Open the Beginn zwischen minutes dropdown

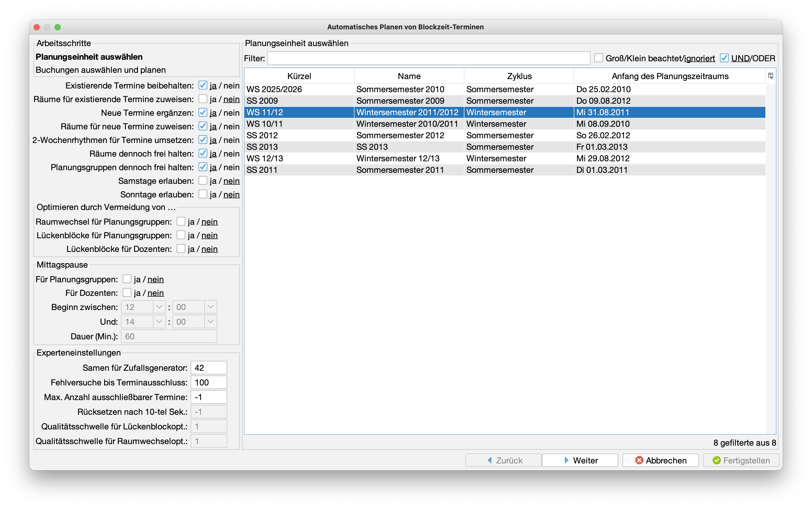[210, 307]
